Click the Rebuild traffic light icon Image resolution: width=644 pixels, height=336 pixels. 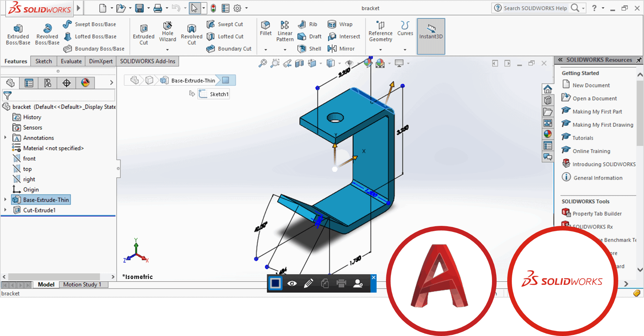(213, 8)
